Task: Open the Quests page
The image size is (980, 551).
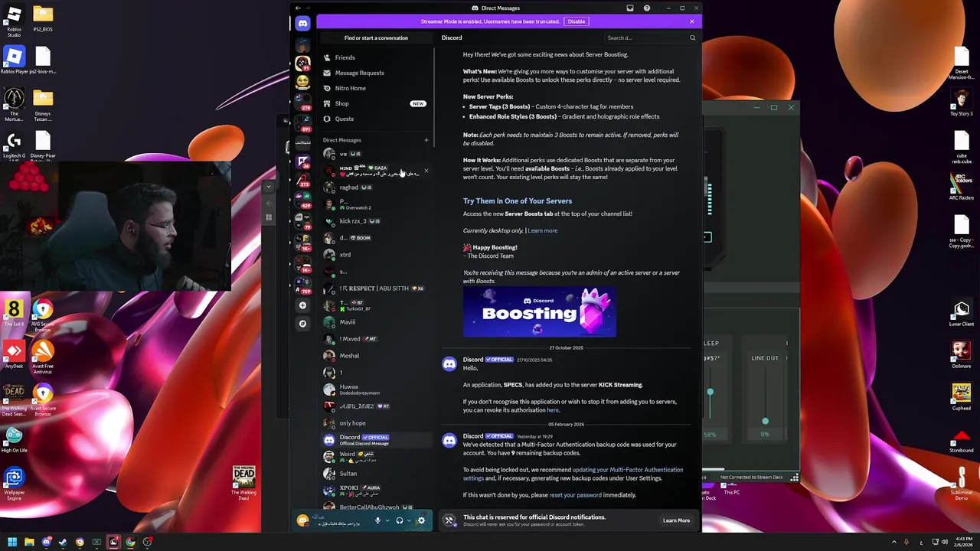Action: (376, 119)
